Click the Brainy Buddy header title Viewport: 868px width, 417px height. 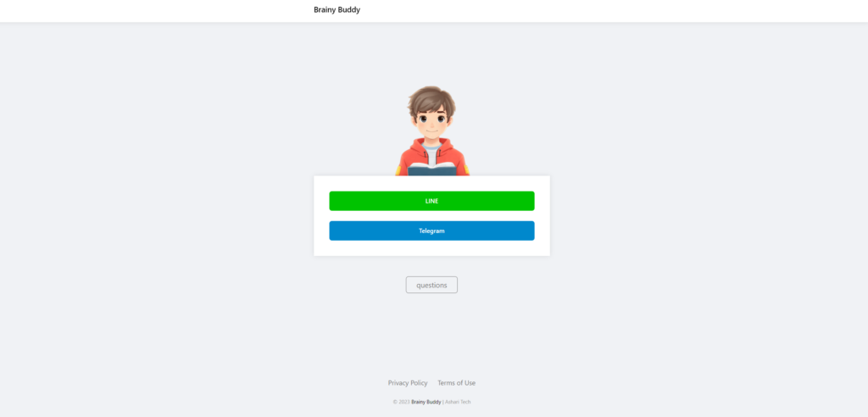pyautogui.click(x=337, y=10)
